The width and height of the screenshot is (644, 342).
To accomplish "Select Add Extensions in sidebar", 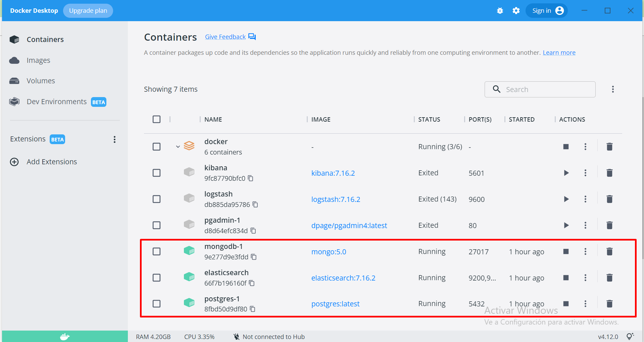I will point(52,162).
